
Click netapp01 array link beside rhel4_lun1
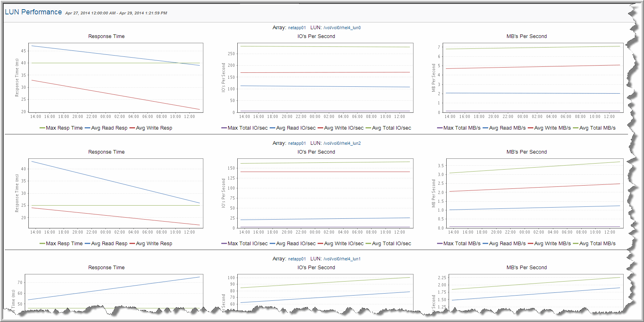(297, 259)
